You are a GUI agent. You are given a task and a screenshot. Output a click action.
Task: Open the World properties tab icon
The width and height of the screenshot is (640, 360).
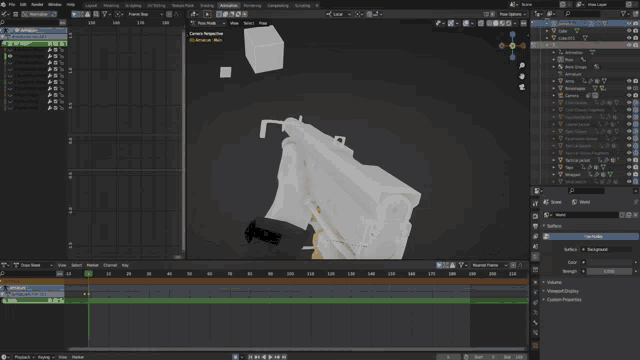coord(535,256)
